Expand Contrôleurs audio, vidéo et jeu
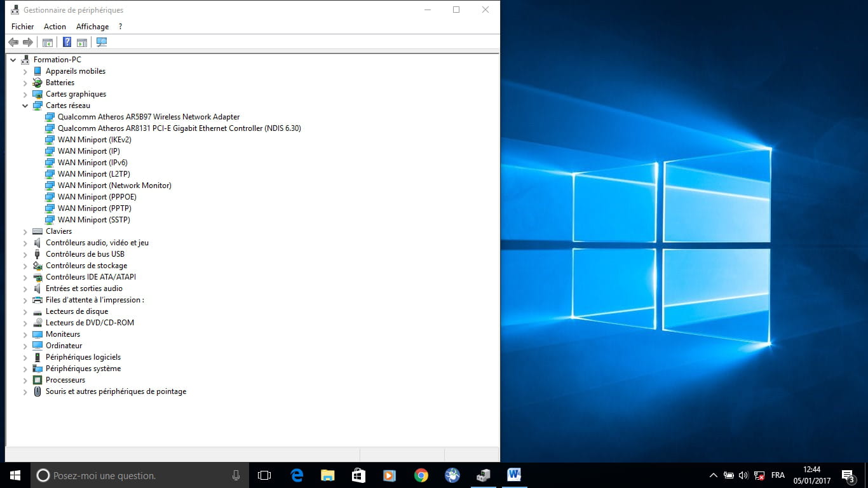Viewport: 868px width, 488px height. coord(25,243)
